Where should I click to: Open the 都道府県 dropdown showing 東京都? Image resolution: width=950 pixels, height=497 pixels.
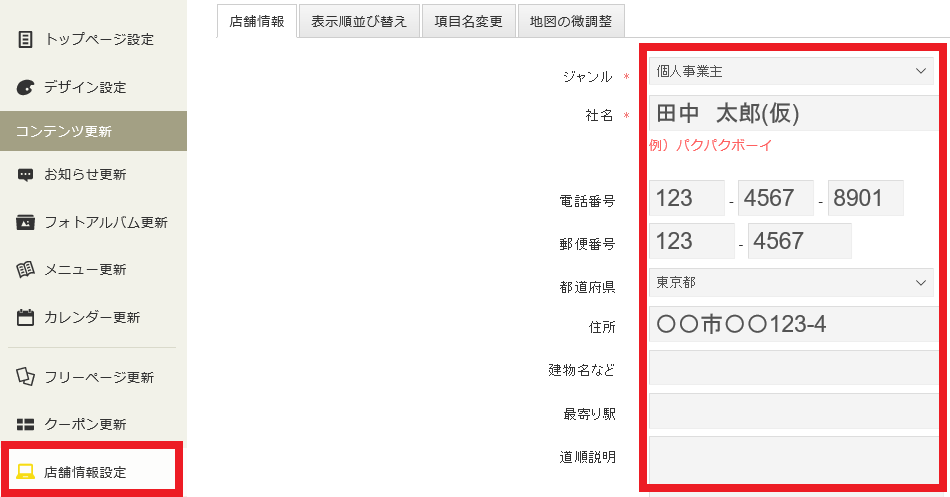click(x=791, y=282)
